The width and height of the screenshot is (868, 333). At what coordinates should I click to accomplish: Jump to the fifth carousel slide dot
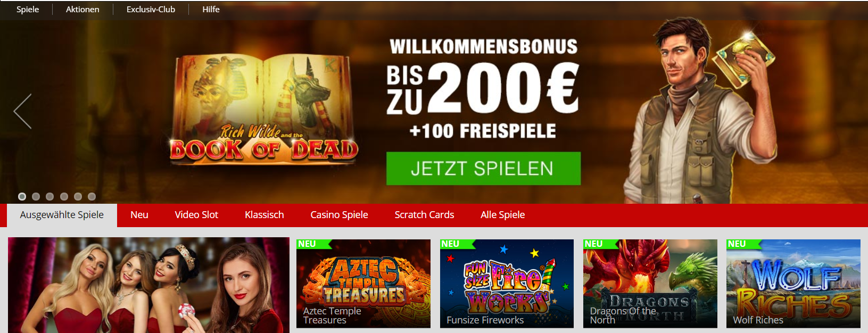78,196
